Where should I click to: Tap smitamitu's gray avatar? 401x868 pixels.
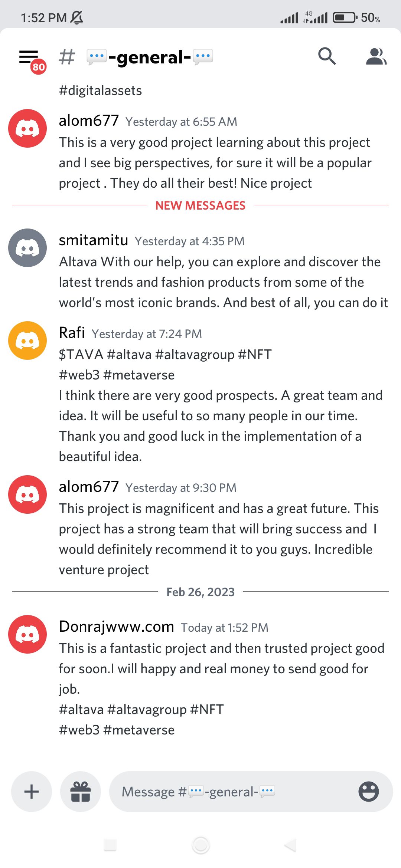pos(27,248)
